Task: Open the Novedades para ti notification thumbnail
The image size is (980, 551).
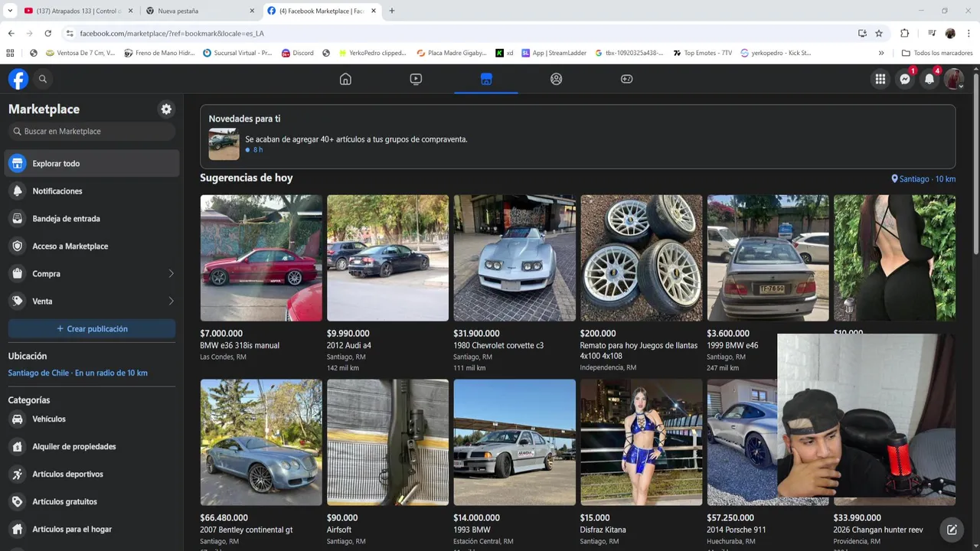Action: point(224,144)
